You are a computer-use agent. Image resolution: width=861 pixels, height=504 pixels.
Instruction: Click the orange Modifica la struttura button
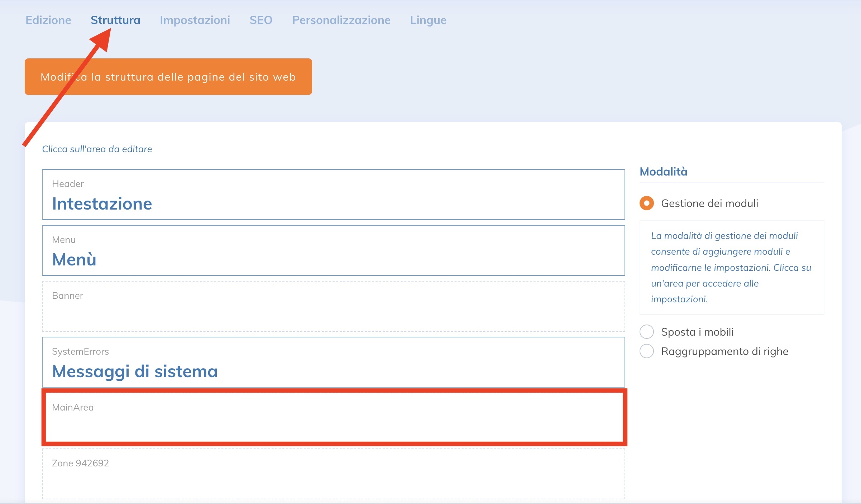pos(168,77)
